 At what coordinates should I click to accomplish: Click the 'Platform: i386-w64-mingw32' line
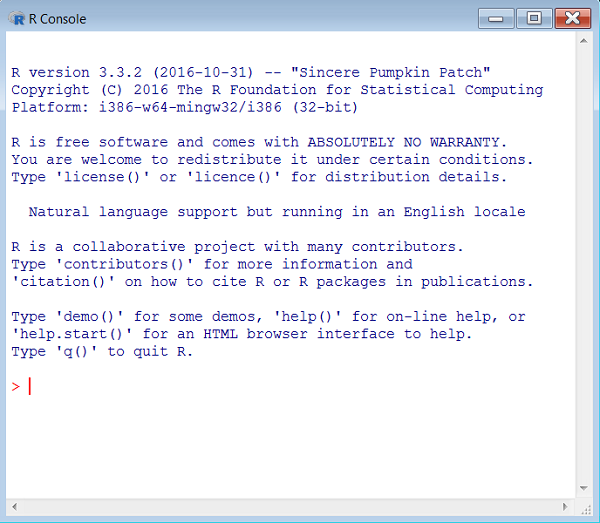pos(184,107)
